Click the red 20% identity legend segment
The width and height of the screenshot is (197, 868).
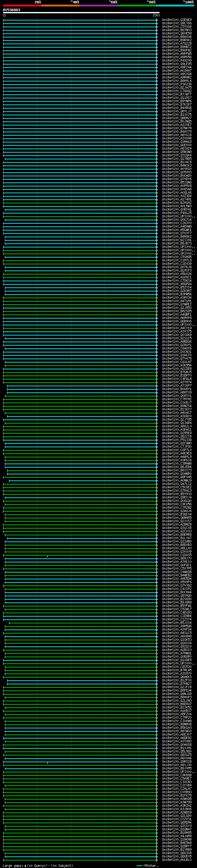22,6
